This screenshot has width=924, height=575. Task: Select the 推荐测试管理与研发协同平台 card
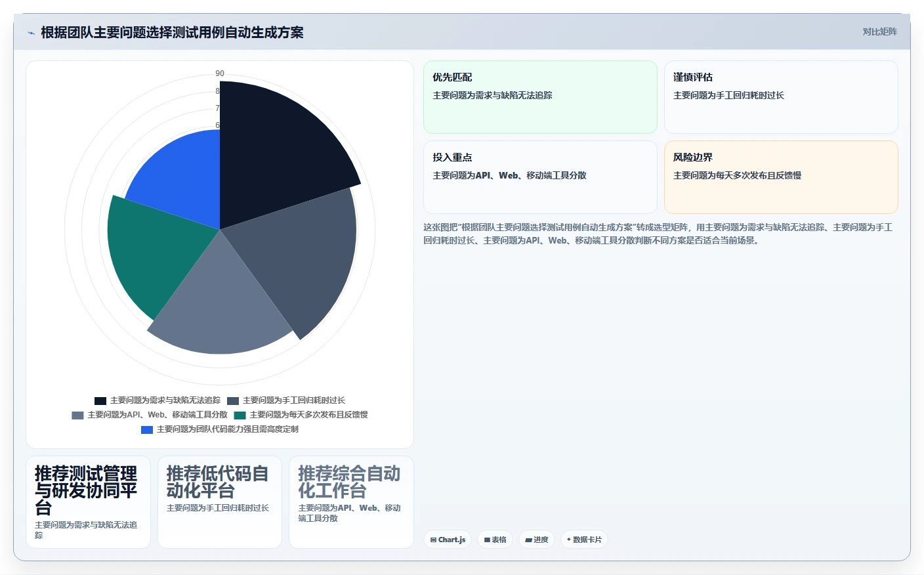tap(89, 502)
